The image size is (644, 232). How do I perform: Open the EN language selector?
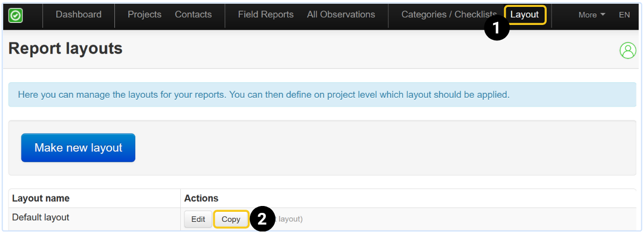coord(624,15)
